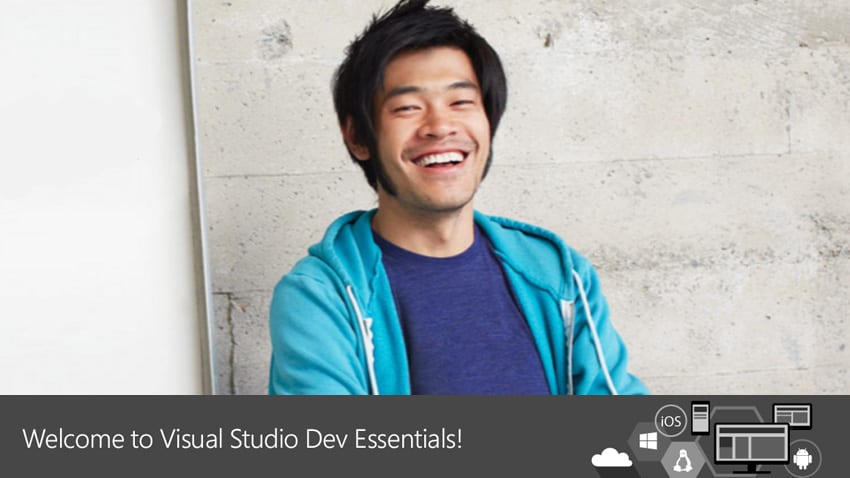The height and width of the screenshot is (478, 850).
Task: Click the iOS circle icon
Action: pos(671,421)
